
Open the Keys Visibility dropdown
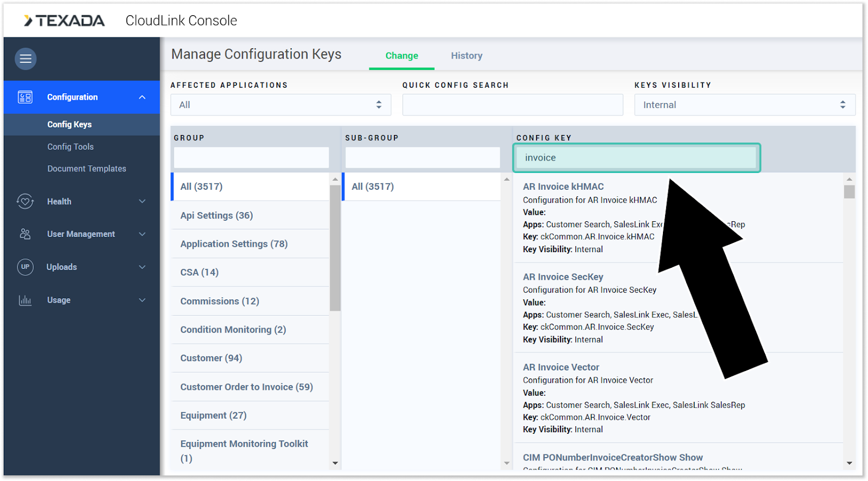[744, 105]
